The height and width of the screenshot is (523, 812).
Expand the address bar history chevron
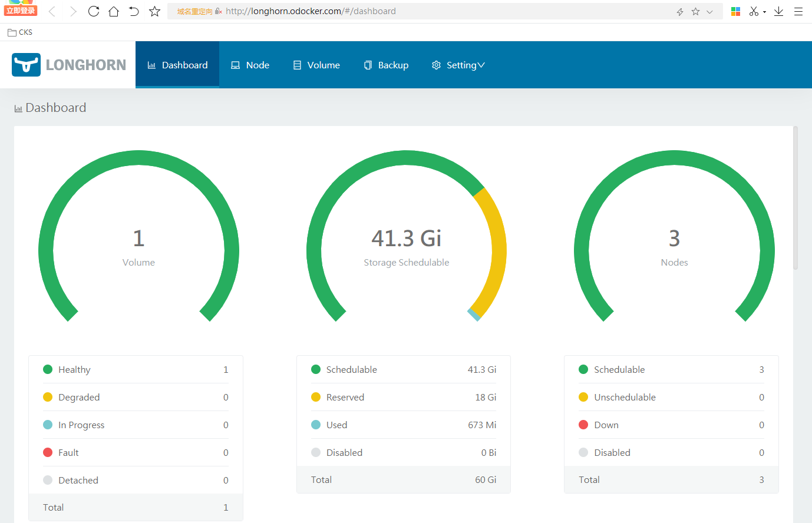pyautogui.click(x=709, y=12)
